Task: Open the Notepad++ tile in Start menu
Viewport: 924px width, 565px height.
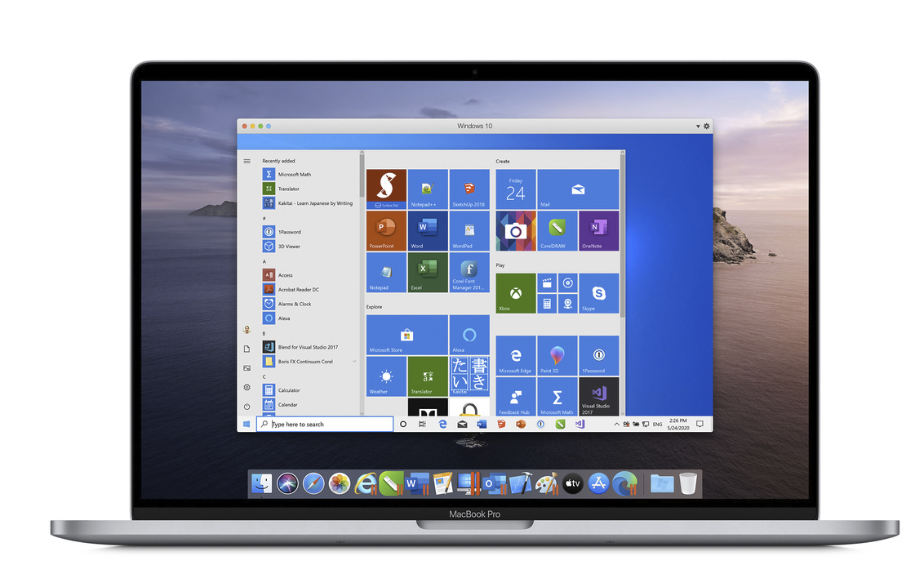Action: (x=428, y=189)
